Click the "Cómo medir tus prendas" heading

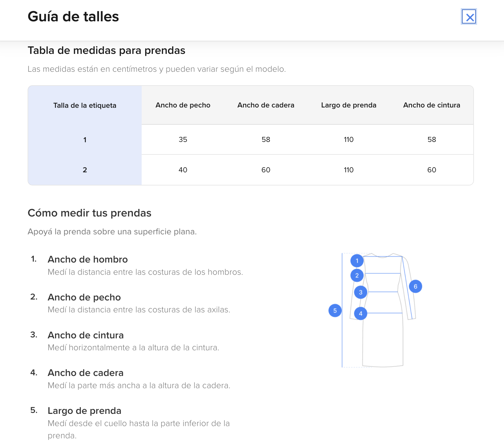click(x=90, y=213)
